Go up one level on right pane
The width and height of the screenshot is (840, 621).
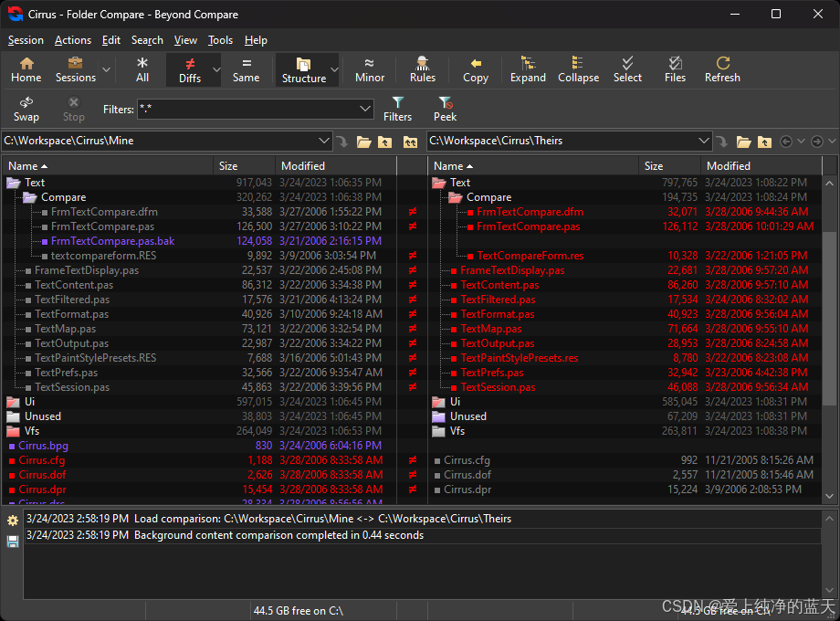click(x=764, y=142)
